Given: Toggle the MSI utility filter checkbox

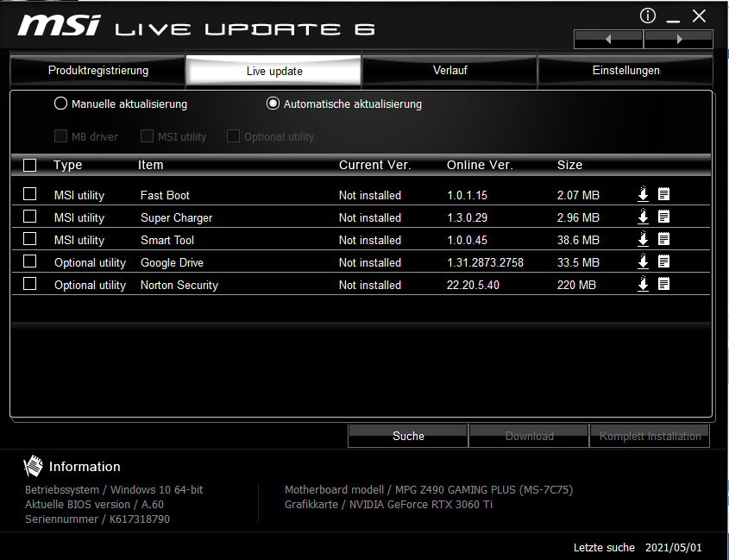Looking at the screenshot, I should [x=147, y=136].
